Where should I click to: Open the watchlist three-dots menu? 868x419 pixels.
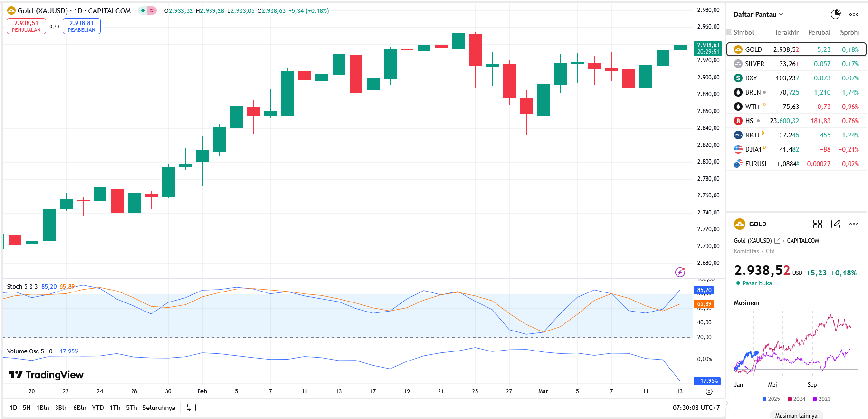[854, 14]
